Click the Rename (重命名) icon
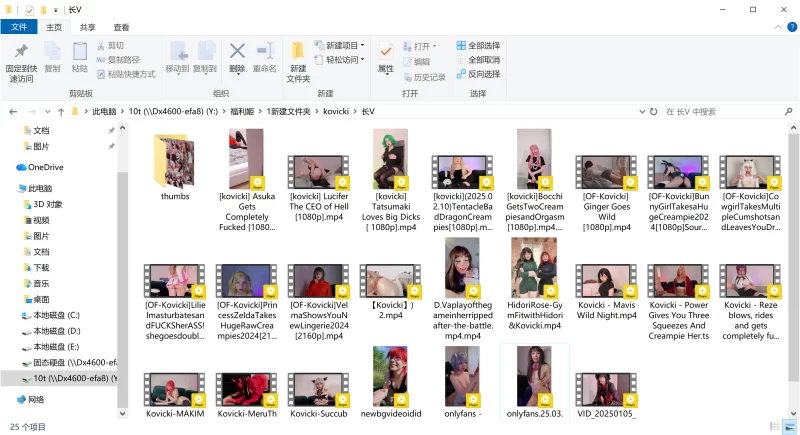The image size is (800, 435). 265,51
